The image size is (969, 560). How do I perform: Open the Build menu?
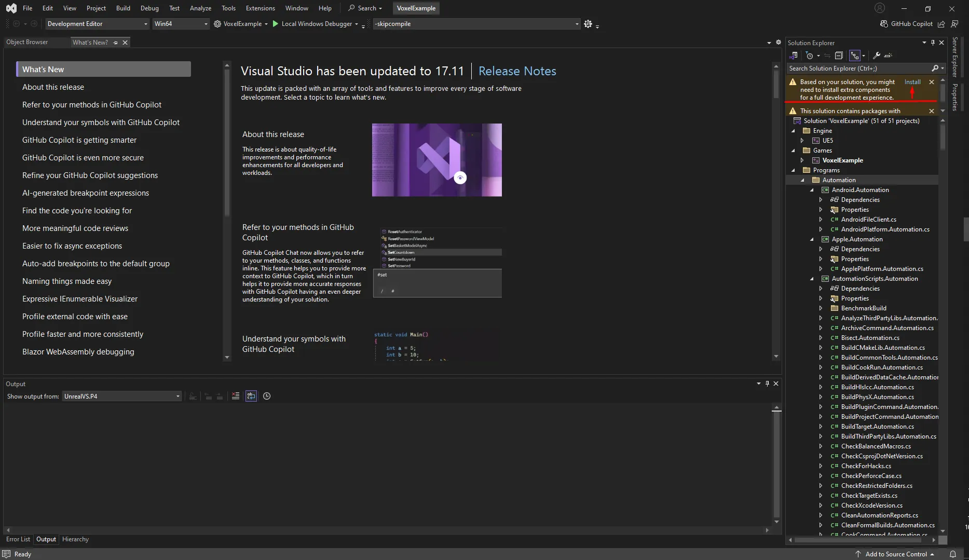123,8
